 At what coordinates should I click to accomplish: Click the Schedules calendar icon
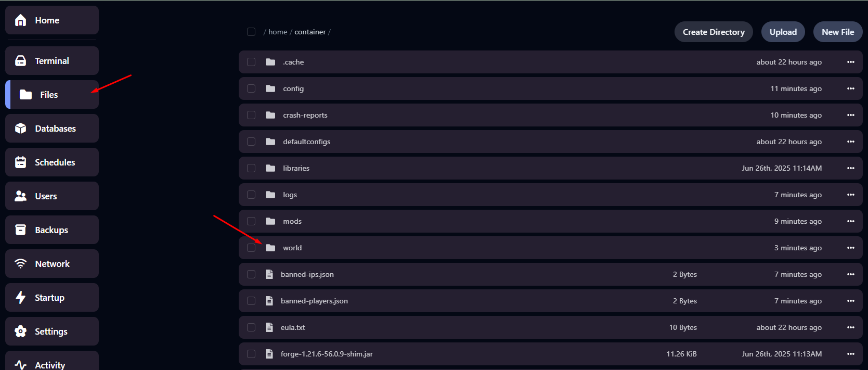click(x=21, y=162)
